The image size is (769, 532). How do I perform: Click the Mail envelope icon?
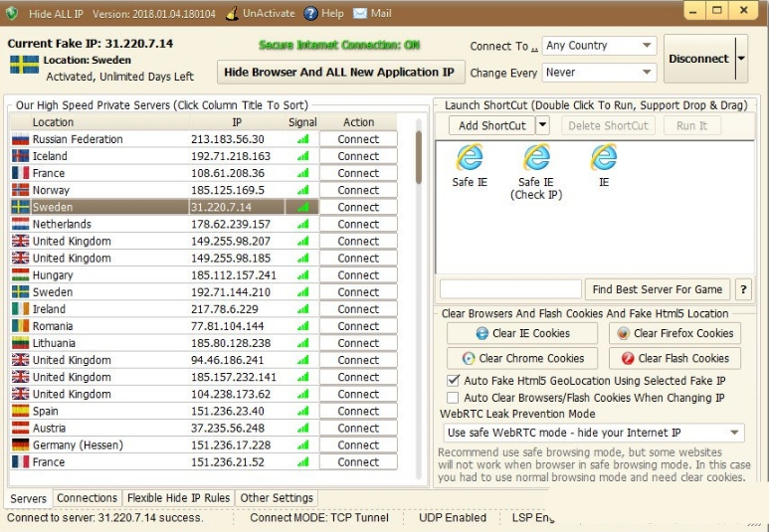tap(360, 14)
